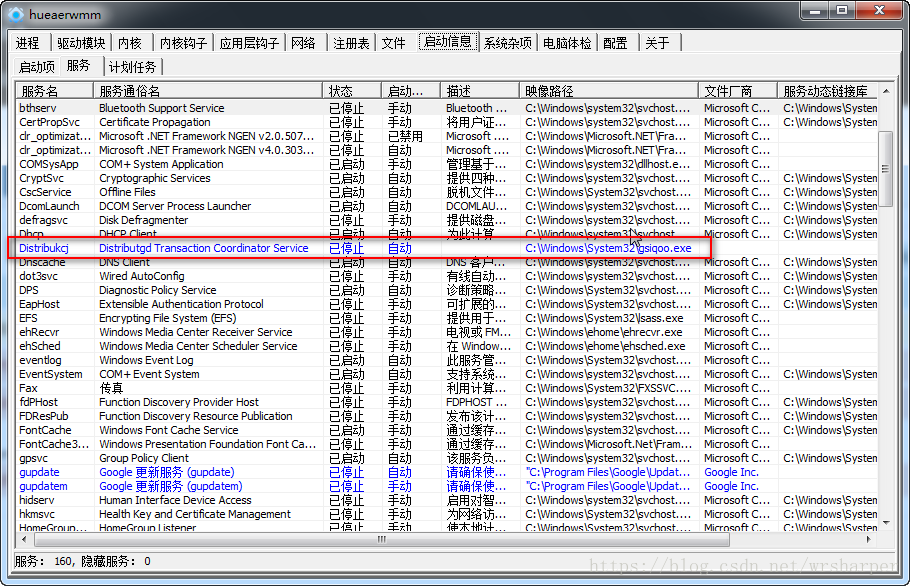Switch to the 配置 tab
The image size is (910, 586).
click(615, 43)
